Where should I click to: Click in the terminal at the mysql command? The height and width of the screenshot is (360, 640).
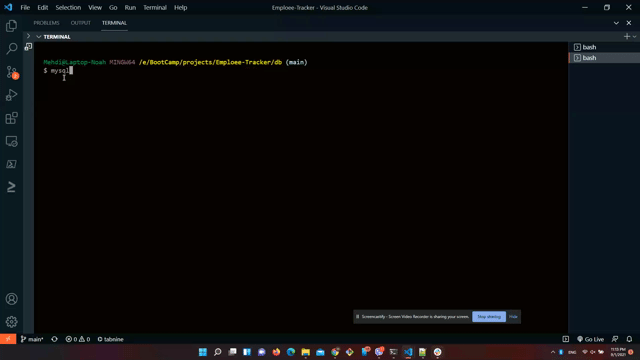pyautogui.click(x=60, y=71)
